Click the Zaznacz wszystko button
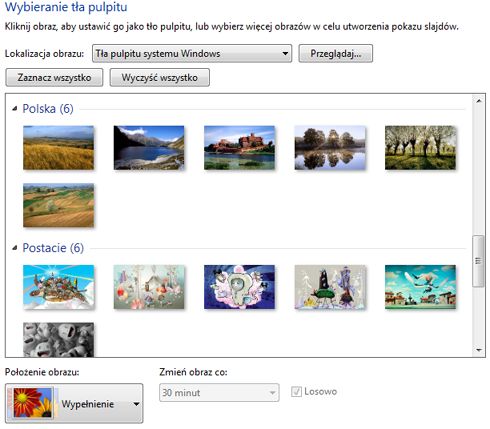This screenshot has height=429, width=490. coord(54,77)
